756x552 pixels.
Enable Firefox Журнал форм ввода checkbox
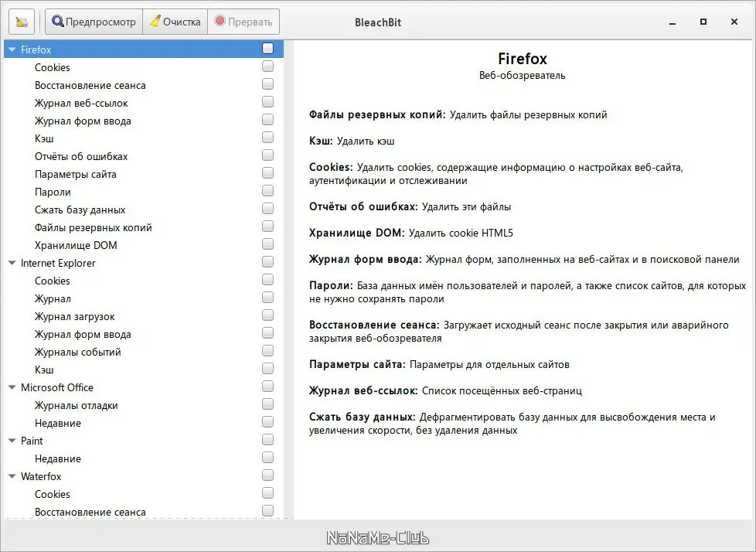click(x=267, y=120)
